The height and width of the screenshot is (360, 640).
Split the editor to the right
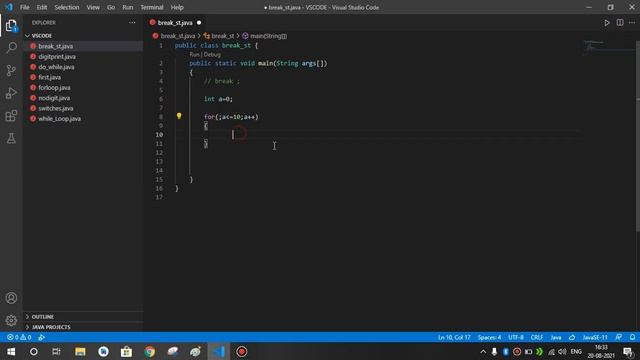[x=620, y=23]
